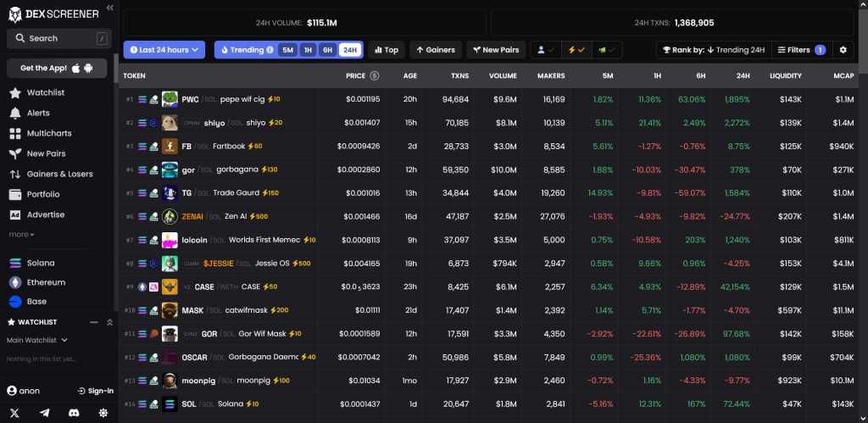This screenshot has height=423, width=868.
Task: Click the Trending info icon
Action: (270, 50)
